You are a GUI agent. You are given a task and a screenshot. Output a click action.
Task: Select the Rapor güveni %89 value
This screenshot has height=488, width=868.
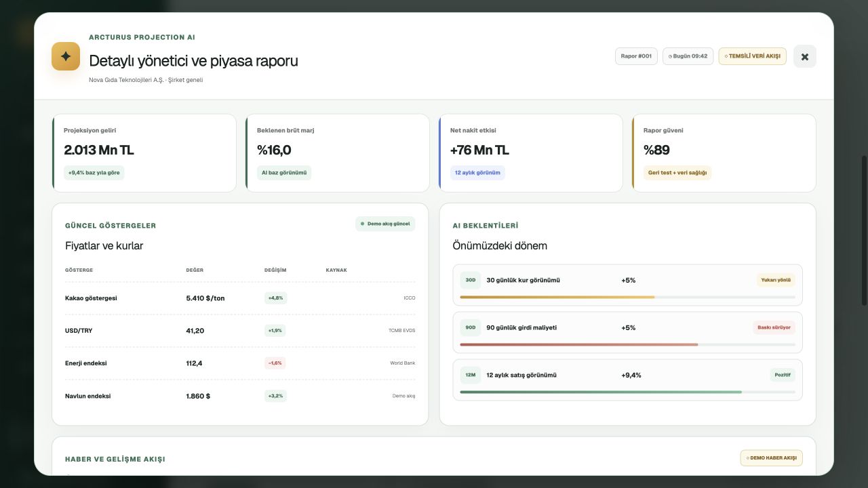tap(657, 150)
